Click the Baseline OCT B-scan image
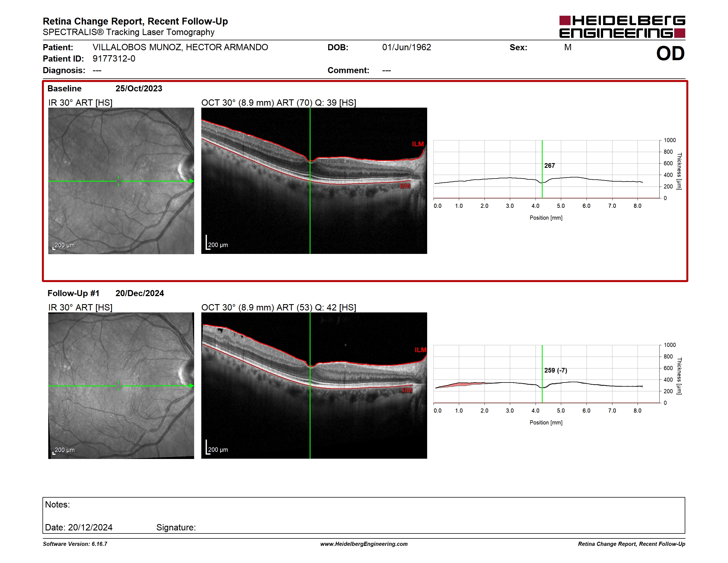 click(x=314, y=181)
